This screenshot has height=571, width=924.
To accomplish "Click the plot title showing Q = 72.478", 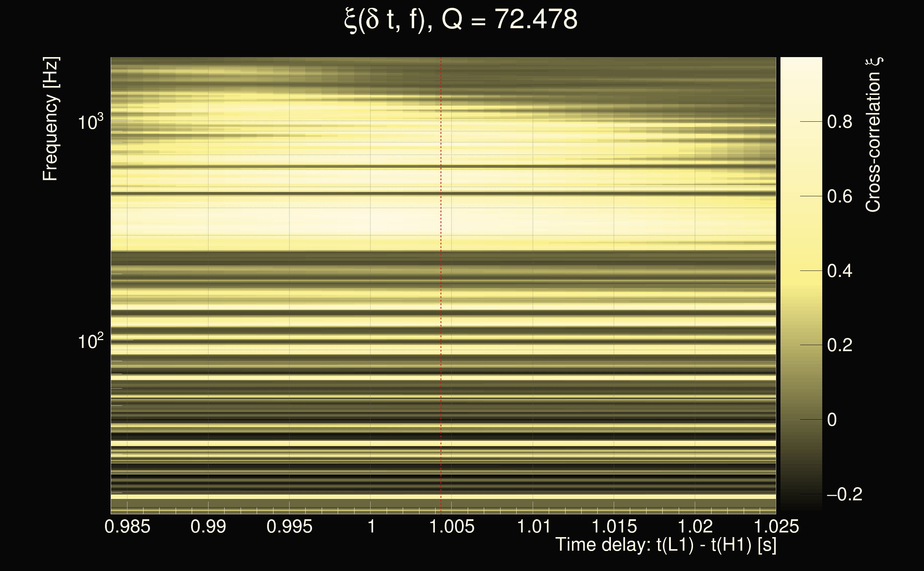I will (x=461, y=20).
